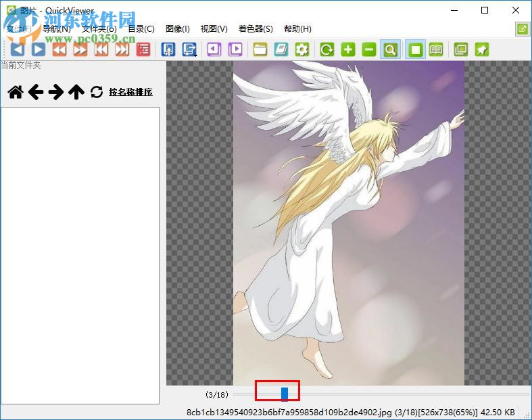Open the 导航(N) menu
The width and height of the screenshot is (532, 420).
coord(57,29)
